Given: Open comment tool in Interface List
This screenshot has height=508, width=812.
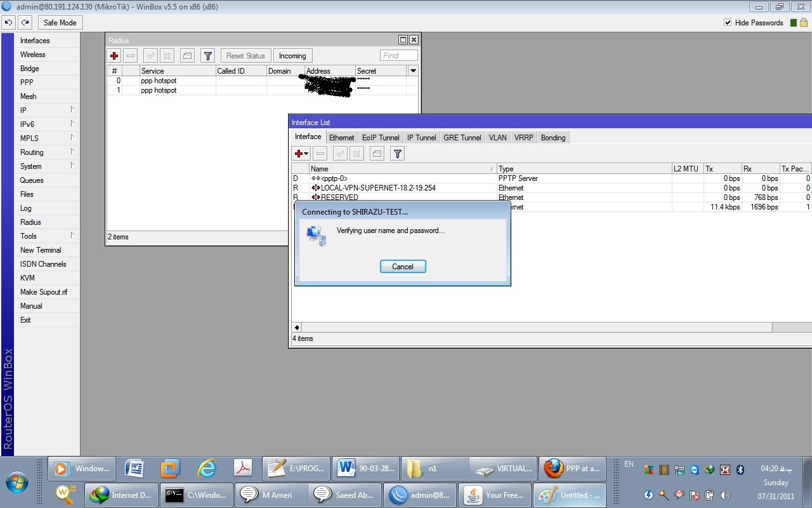Looking at the screenshot, I should [377, 154].
